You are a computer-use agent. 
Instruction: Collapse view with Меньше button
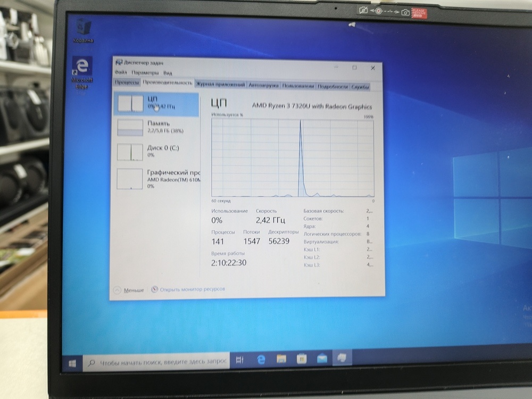pos(129,290)
